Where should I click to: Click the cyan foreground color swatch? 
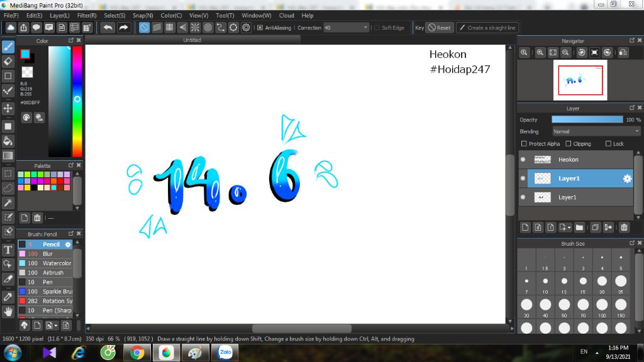click(25, 54)
